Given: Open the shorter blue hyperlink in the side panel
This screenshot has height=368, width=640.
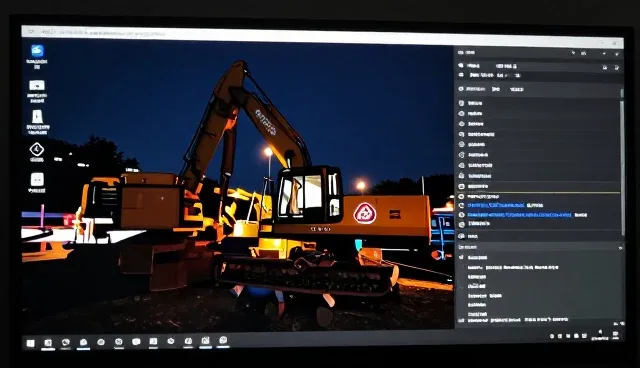Looking at the screenshot, I should point(496,205).
